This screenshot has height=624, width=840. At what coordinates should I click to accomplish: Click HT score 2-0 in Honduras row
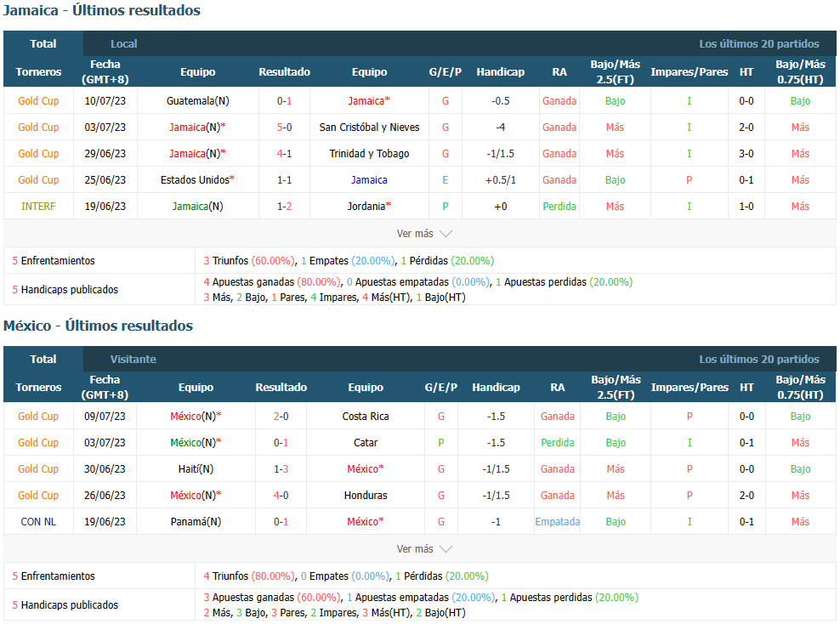tap(746, 496)
